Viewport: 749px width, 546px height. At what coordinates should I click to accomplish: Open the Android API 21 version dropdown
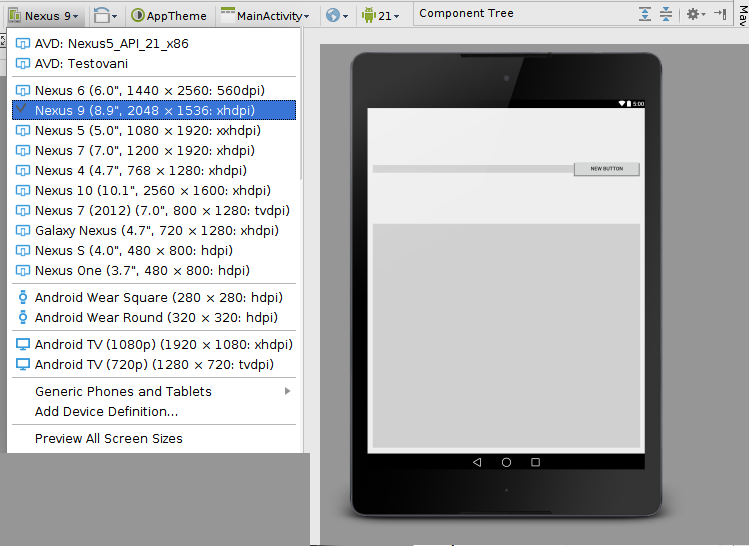(x=380, y=16)
